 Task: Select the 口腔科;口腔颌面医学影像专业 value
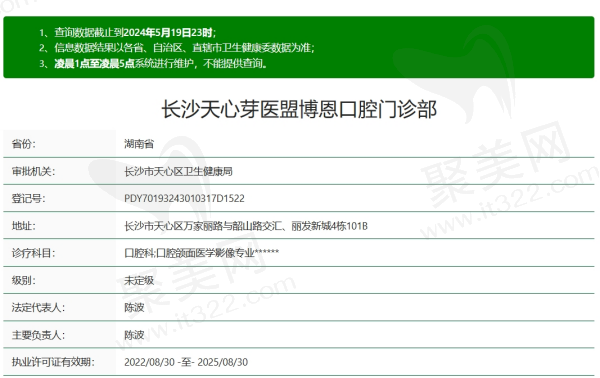point(202,253)
